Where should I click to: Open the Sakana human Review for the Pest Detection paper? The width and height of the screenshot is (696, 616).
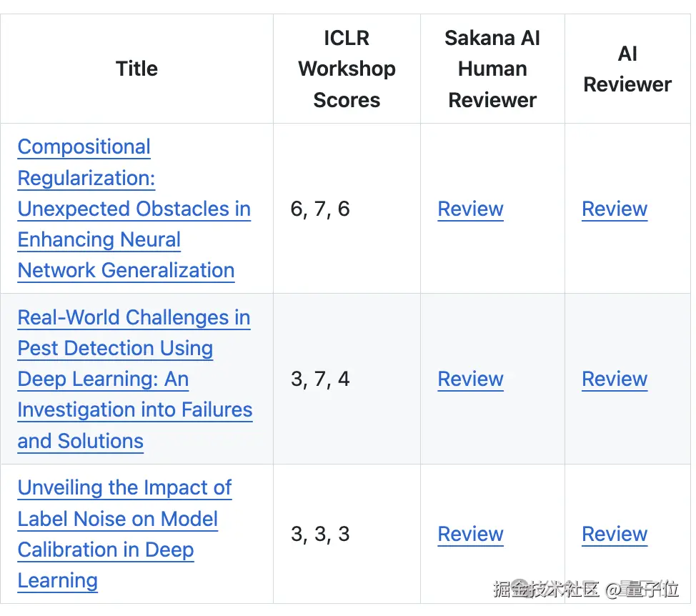470,379
